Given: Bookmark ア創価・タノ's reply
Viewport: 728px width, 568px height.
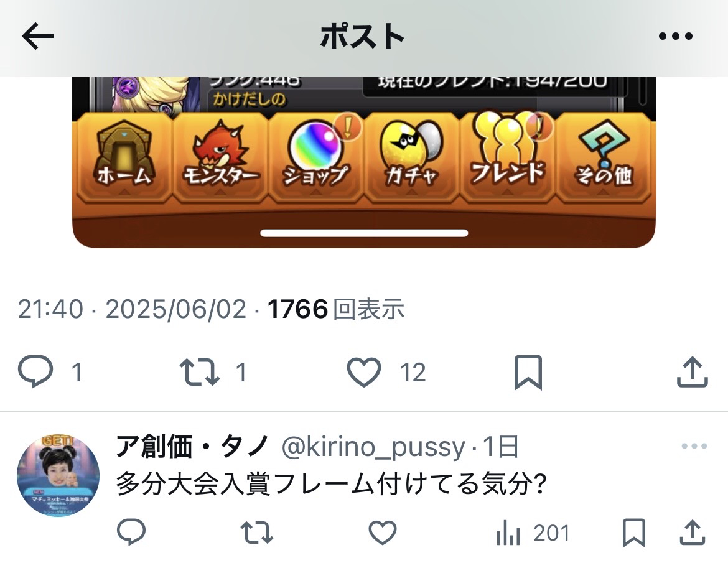Looking at the screenshot, I should [634, 533].
